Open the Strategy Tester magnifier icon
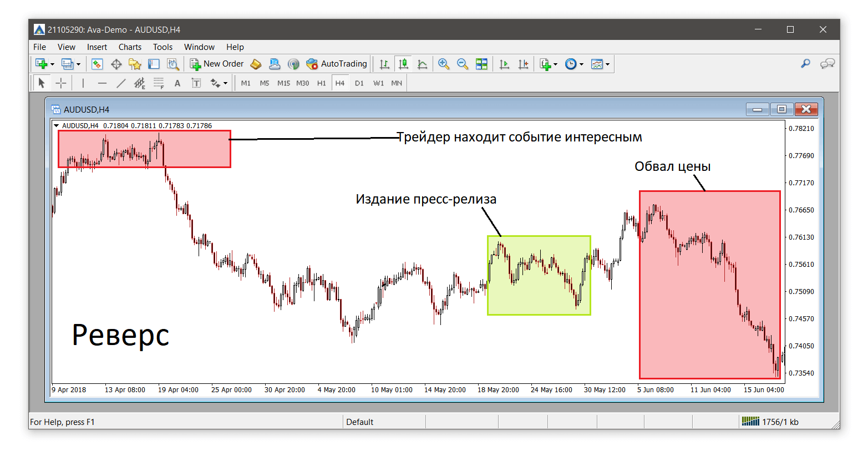 (173, 64)
